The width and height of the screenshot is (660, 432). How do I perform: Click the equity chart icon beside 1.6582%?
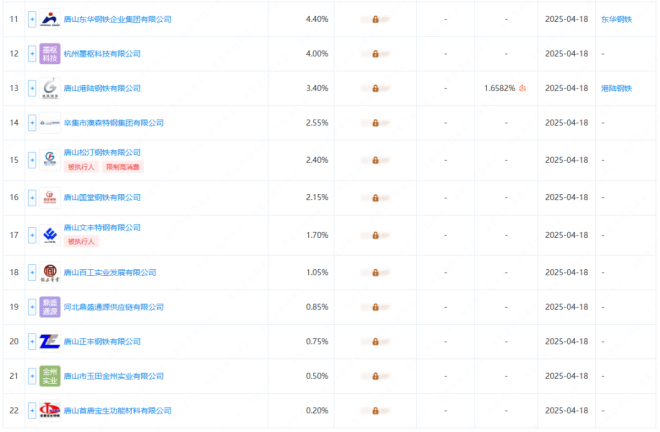tap(521, 88)
